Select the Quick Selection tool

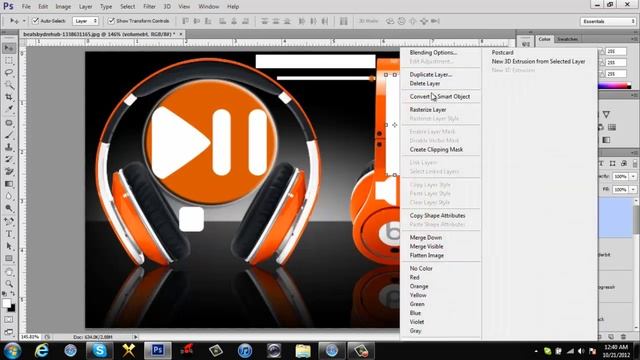9,85
